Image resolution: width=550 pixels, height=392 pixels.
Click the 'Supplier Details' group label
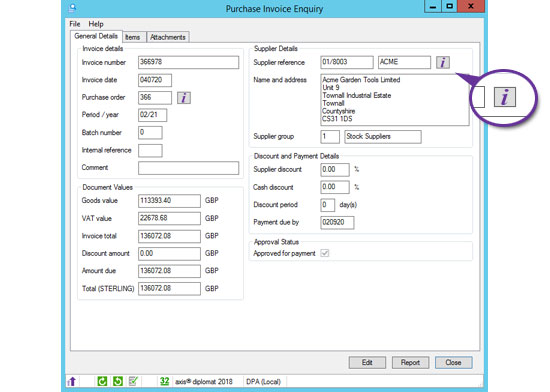[x=276, y=49]
